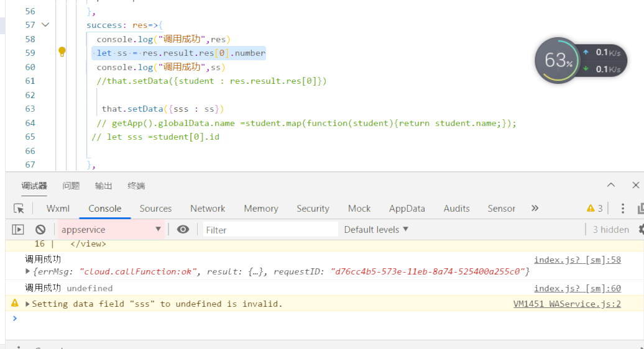
Task: Open the Mock tab
Action: pos(359,209)
